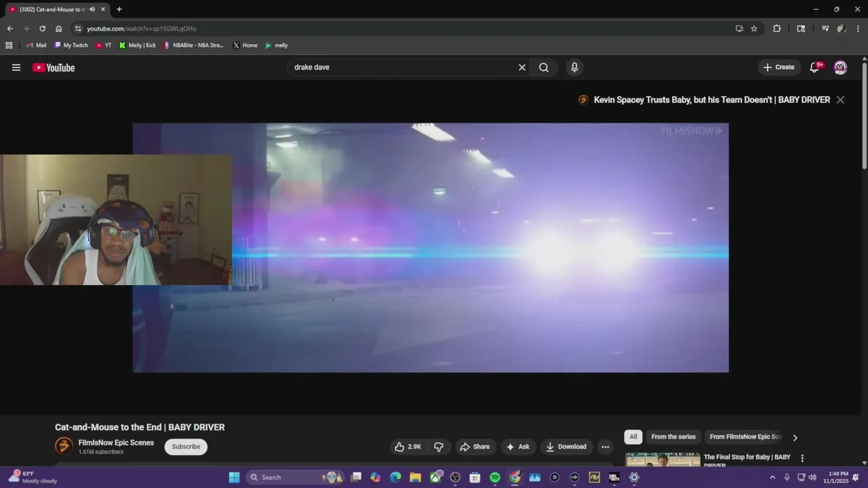Click the YouTube search magnifier button

pyautogui.click(x=544, y=67)
